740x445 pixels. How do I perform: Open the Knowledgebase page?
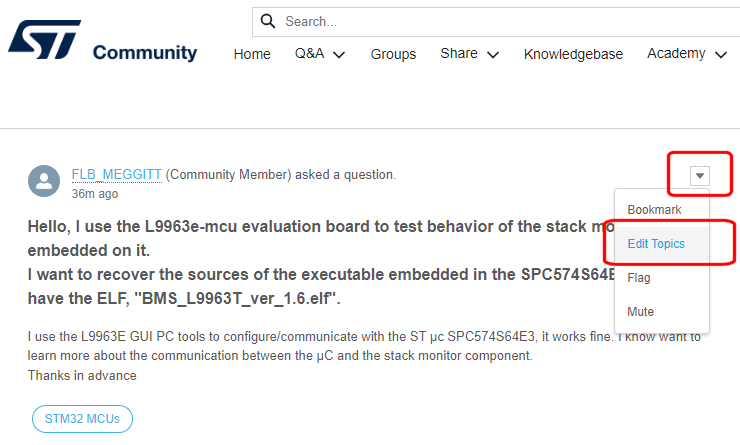pos(573,54)
